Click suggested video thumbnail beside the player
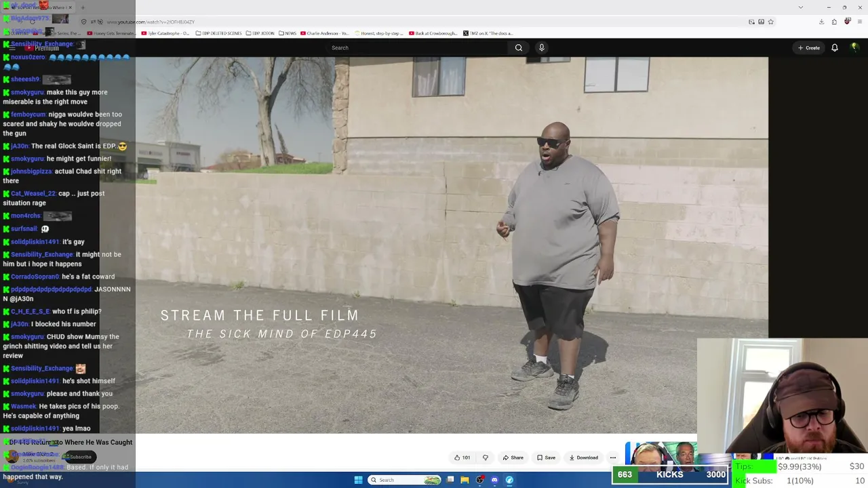868x488 pixels. click(x=661, y=455)
